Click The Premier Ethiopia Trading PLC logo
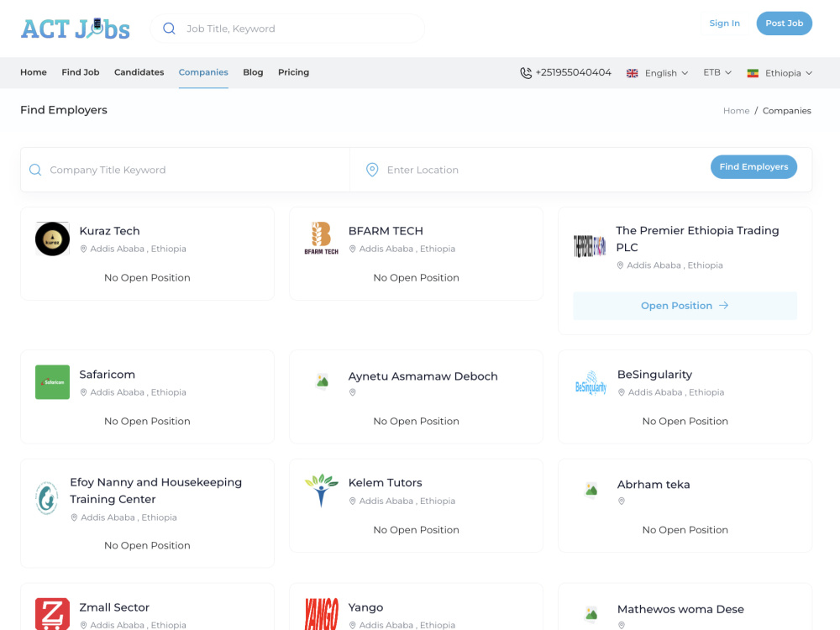The image size is (840, 630). (x=590, y=246)
